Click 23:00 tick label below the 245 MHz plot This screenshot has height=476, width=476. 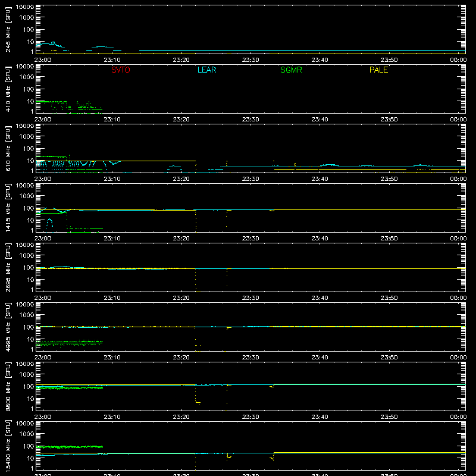(42, 60)
